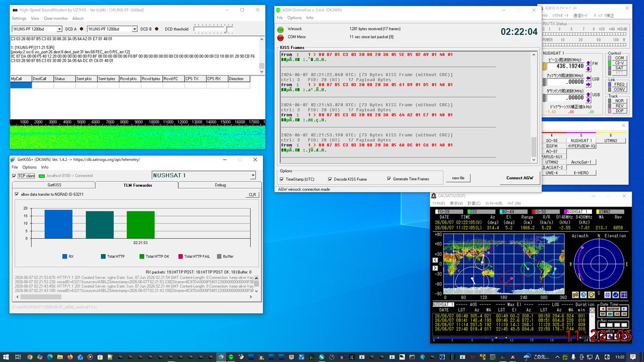Toggle Decode KISS Frame option
The width and height of the screenshot is (644, 362).
tap(330, 179)
